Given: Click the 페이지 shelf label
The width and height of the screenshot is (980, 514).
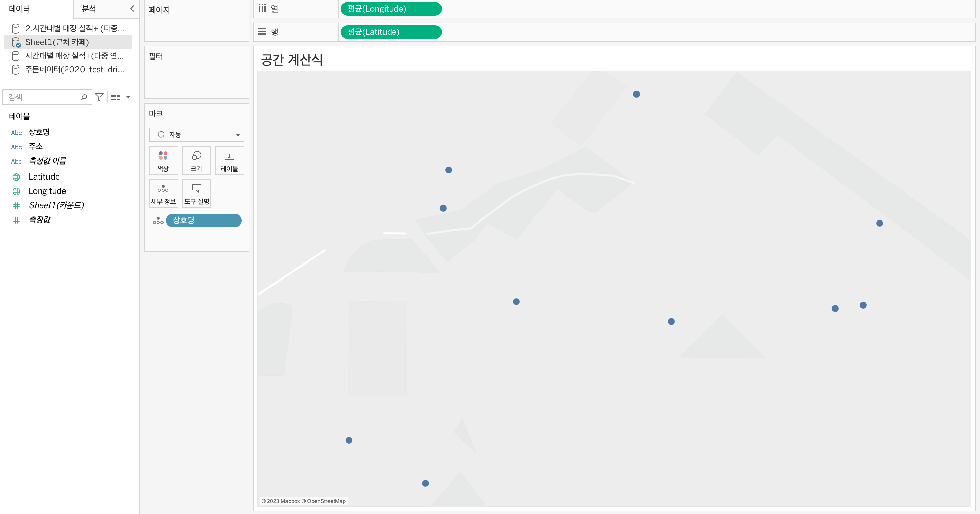Looking at the screenshot, I should click(159, 10).
